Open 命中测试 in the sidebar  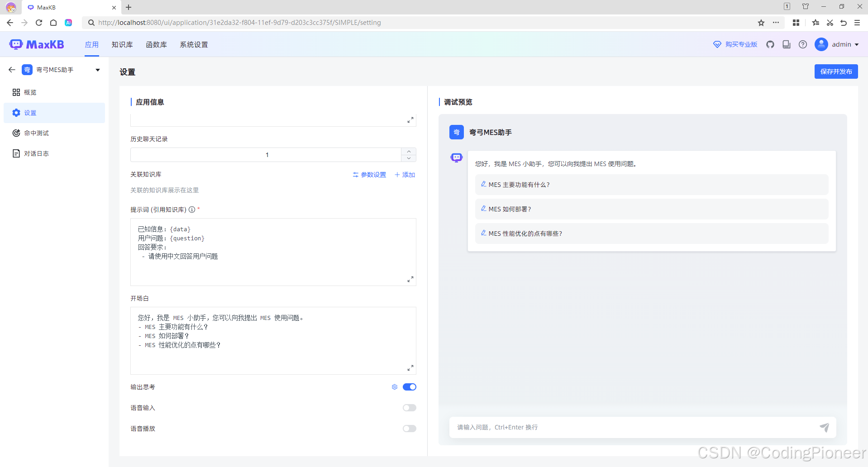(x=54, y=133)
